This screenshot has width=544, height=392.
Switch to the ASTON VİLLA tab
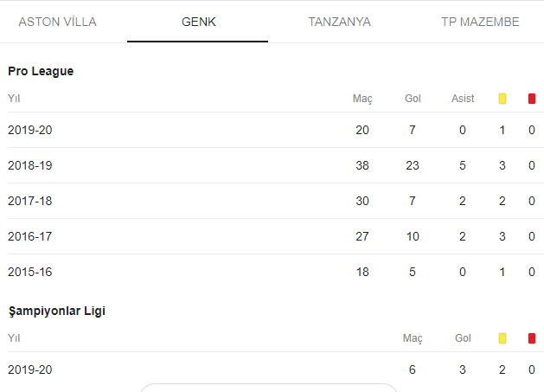58,22
